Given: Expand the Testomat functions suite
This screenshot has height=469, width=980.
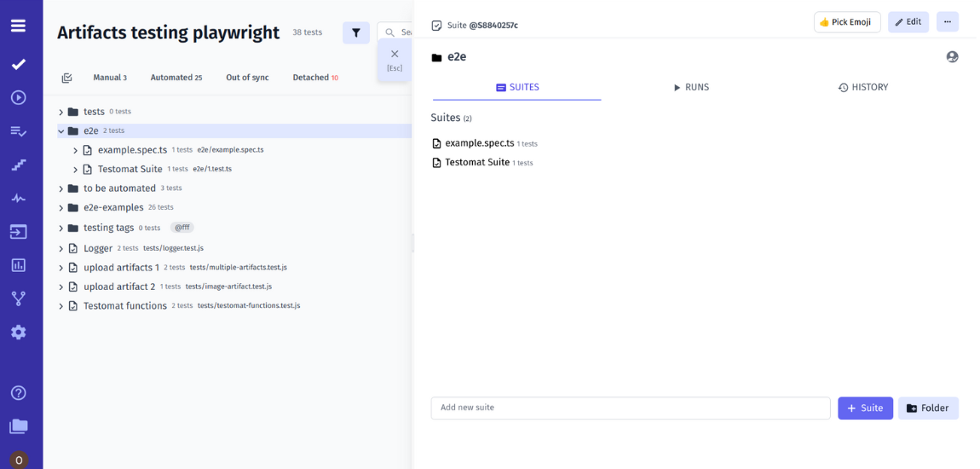Looking at the screenshot, I should 61,306.
